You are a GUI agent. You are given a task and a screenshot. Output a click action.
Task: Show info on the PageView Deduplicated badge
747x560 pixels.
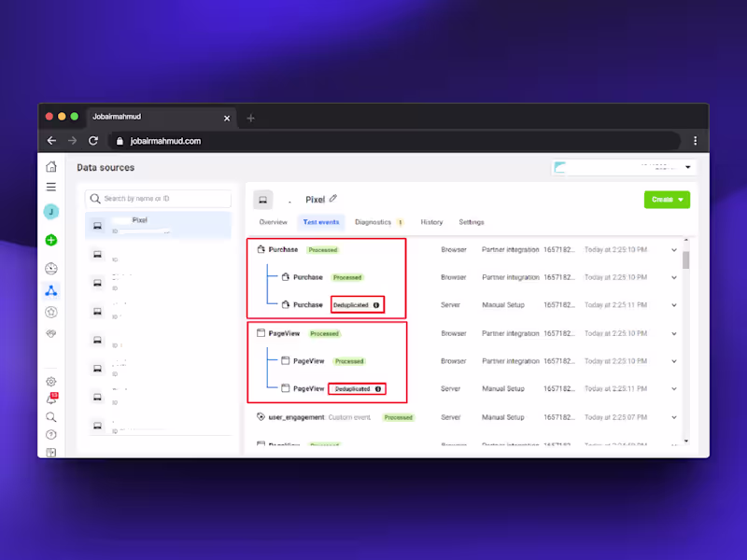[x=378, y=389]
